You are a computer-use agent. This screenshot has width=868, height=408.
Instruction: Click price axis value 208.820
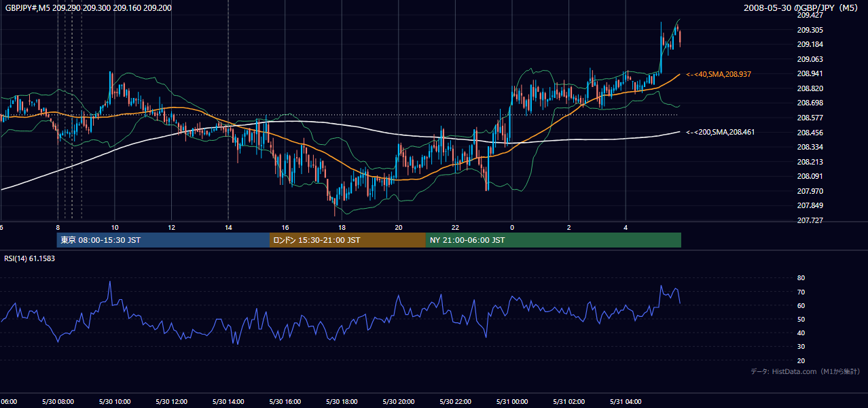point(810,88)
